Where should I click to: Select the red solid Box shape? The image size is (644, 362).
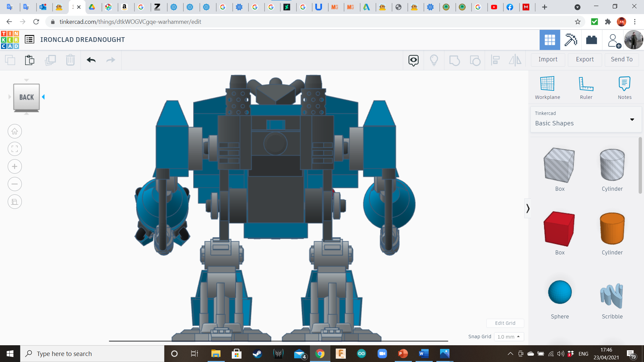[x=559, y=229]
